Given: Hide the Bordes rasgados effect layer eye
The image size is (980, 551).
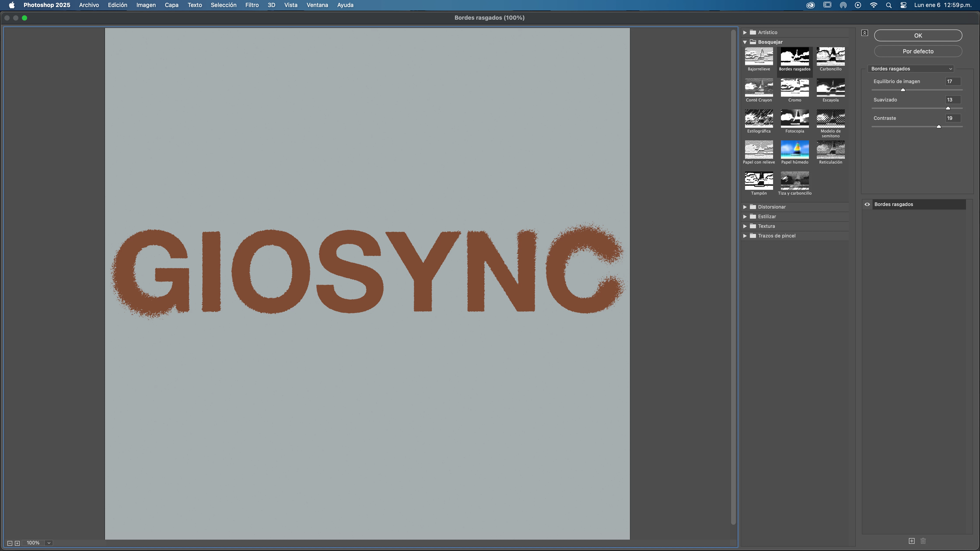Looking at the screenshot, I should tap(867, 204).
